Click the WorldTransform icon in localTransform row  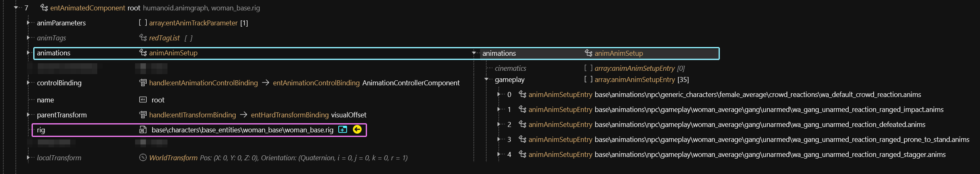click(x=143, y=158)
